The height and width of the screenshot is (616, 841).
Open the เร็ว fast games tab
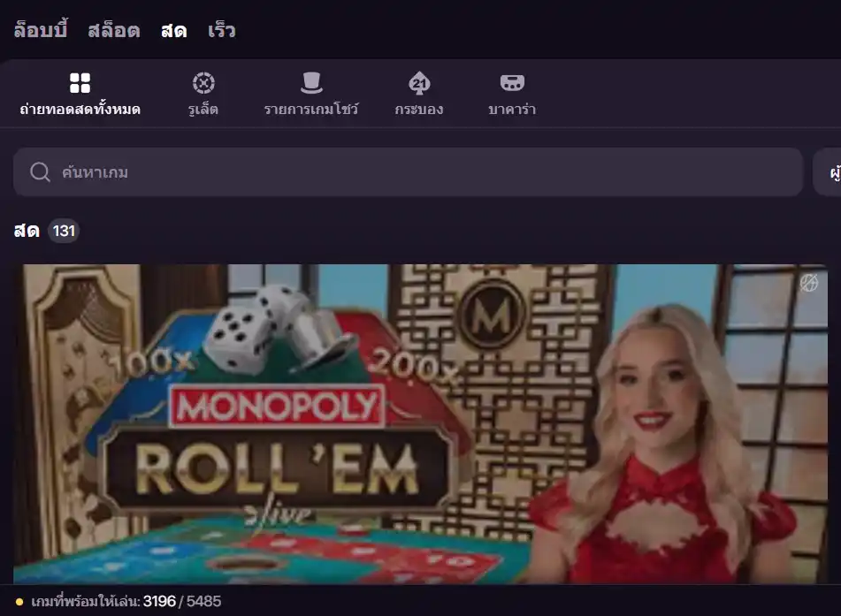pos(221,31)
